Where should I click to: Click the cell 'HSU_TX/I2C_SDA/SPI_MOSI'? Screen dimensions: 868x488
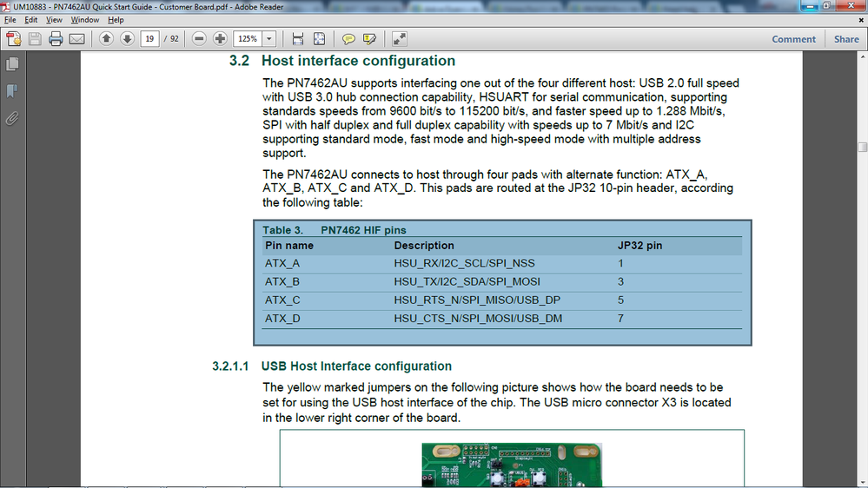click(467, 281)
